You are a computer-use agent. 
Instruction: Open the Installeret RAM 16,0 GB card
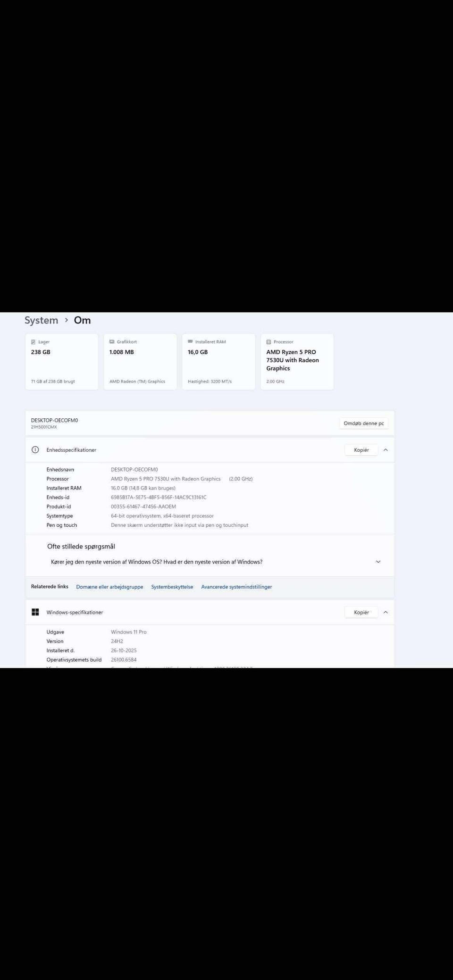(x=218, y=362)
